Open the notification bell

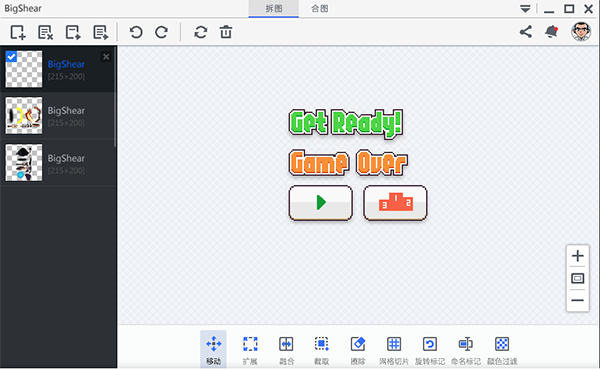point(551,32)
